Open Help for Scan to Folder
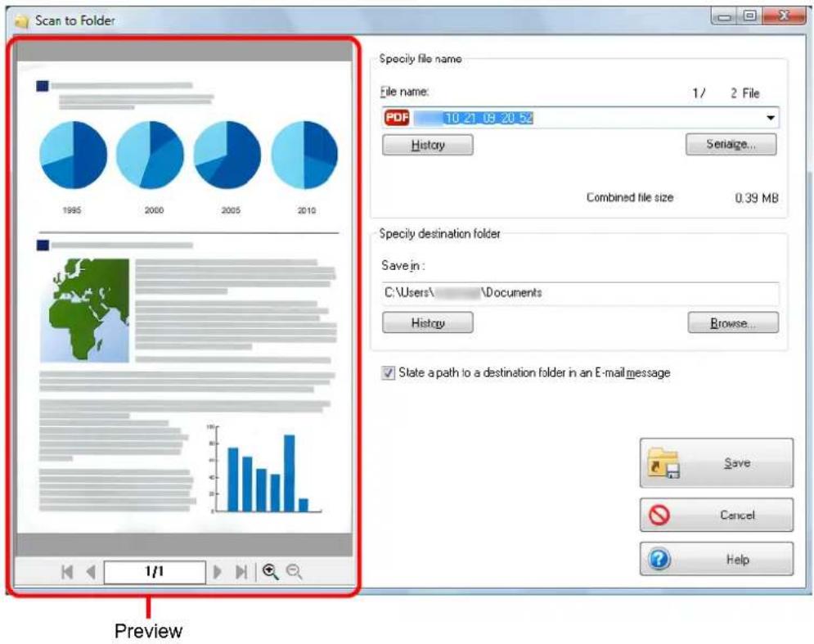The image size is (814, 644). pos(717,559)
